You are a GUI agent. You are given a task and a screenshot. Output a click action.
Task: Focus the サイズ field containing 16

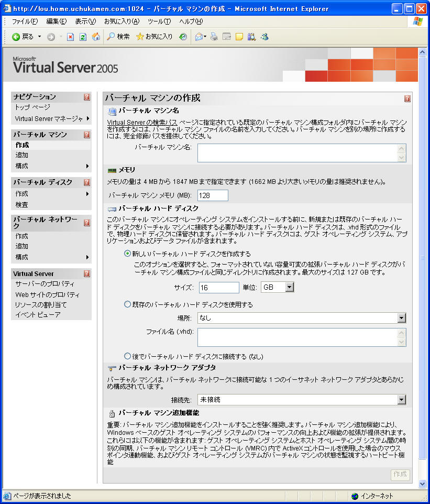point(219,287)
